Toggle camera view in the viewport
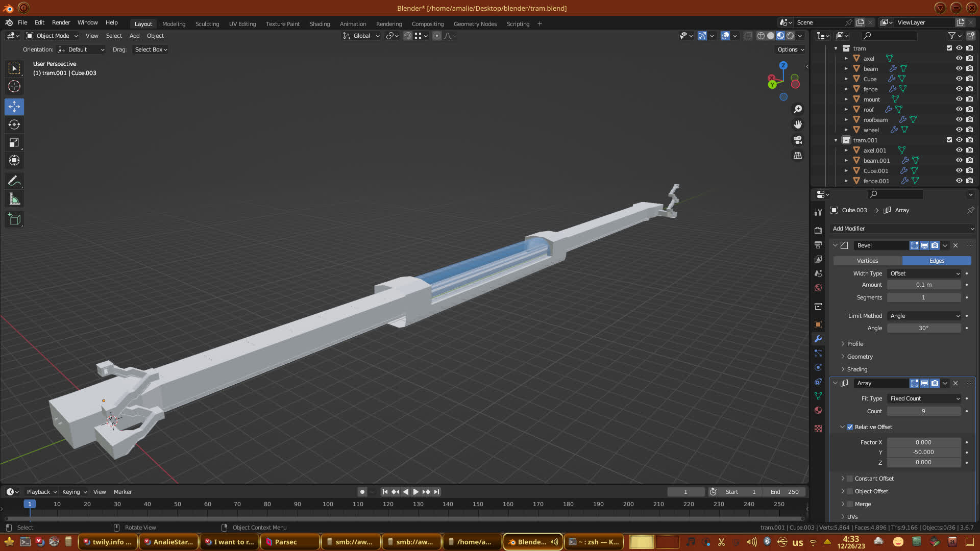The image size is (980, 551). [798, 140]
